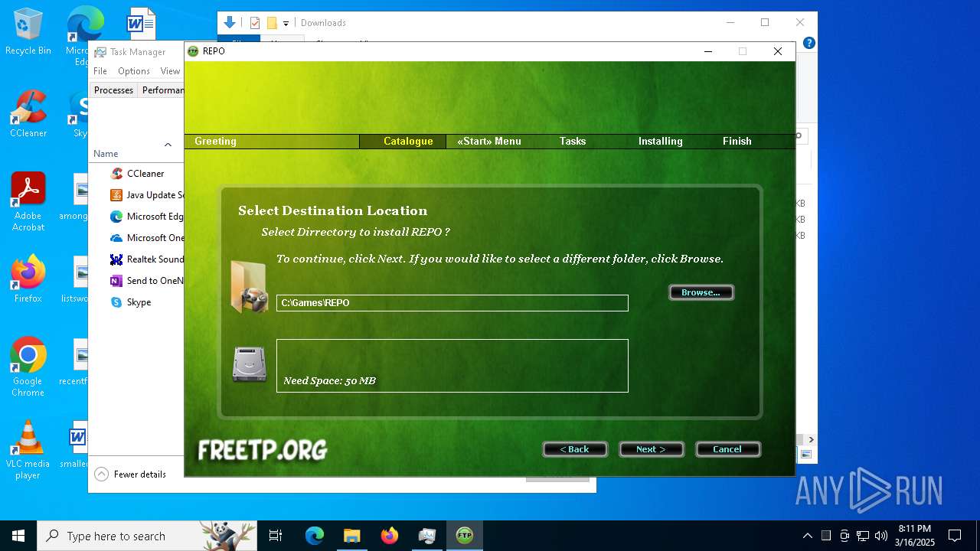Open CCleaner desktop shortcut

click(28, 115)
